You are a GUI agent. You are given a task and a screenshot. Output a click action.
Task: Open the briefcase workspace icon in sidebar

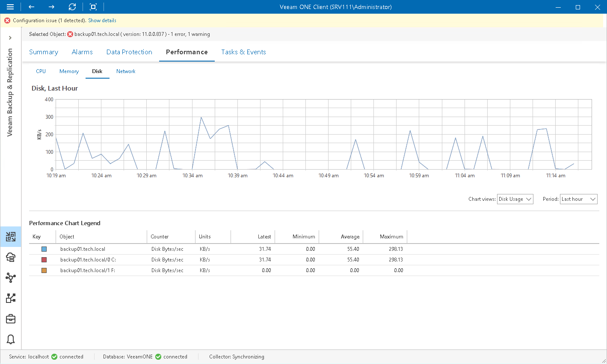pyautogui.click(x=11, y=319)
